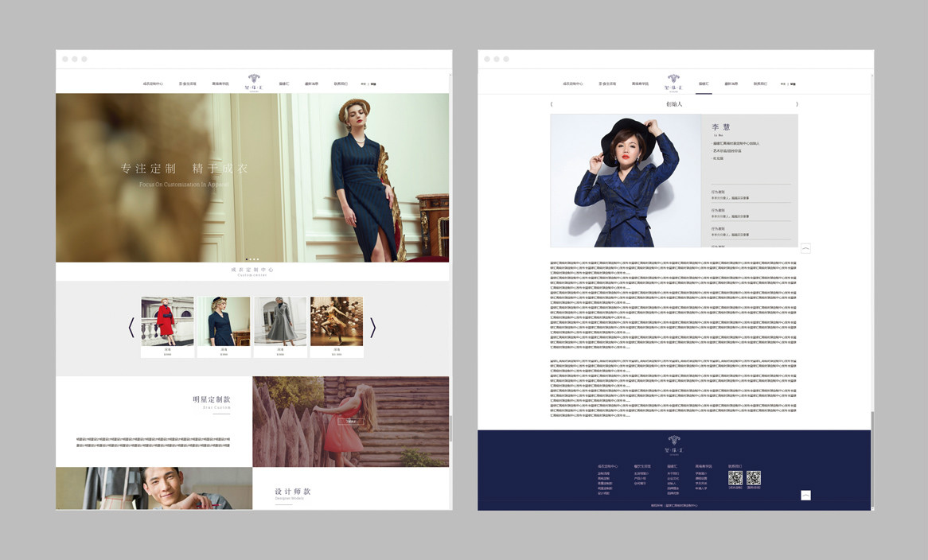Click the white logo in the dark footer
The height and width of the screenshot is (560, 928).
pos(674,441)
